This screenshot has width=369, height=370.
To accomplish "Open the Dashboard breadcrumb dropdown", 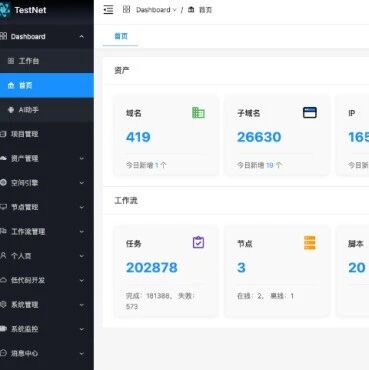I will pyautogui.click(x=156, y=10).
